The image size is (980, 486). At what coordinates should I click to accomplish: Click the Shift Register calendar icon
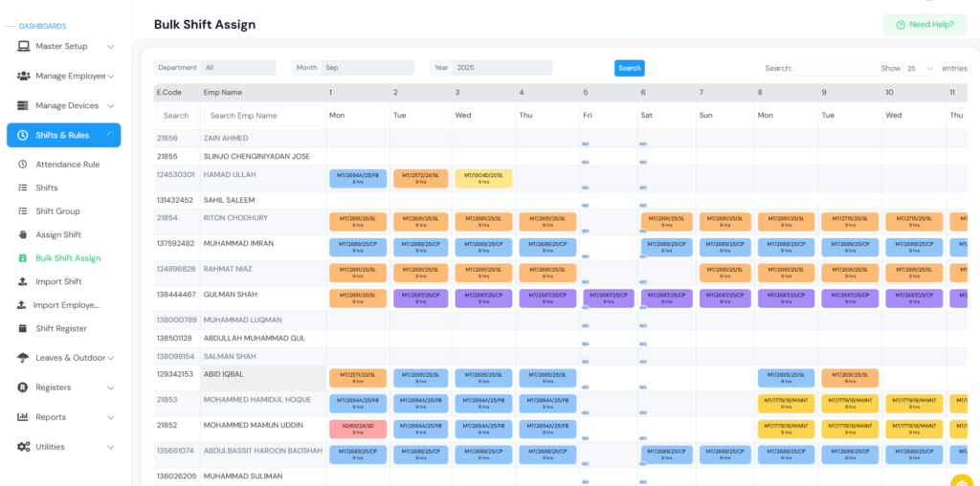pyautogui.click(x=23, y=328)
